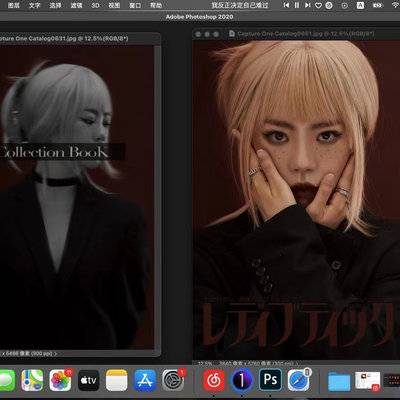
Task: Open App Store from the Dock
Action: click(145, 380)
